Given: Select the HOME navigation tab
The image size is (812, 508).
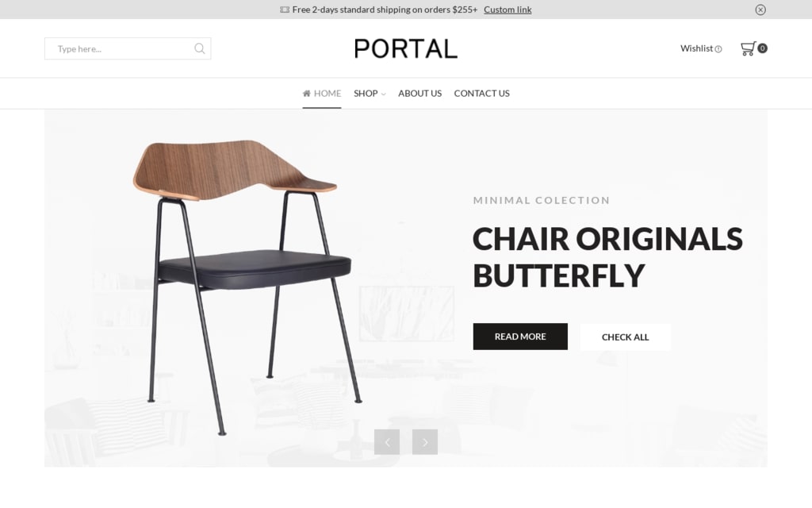Looking at the screenshot, I should 322,94.
